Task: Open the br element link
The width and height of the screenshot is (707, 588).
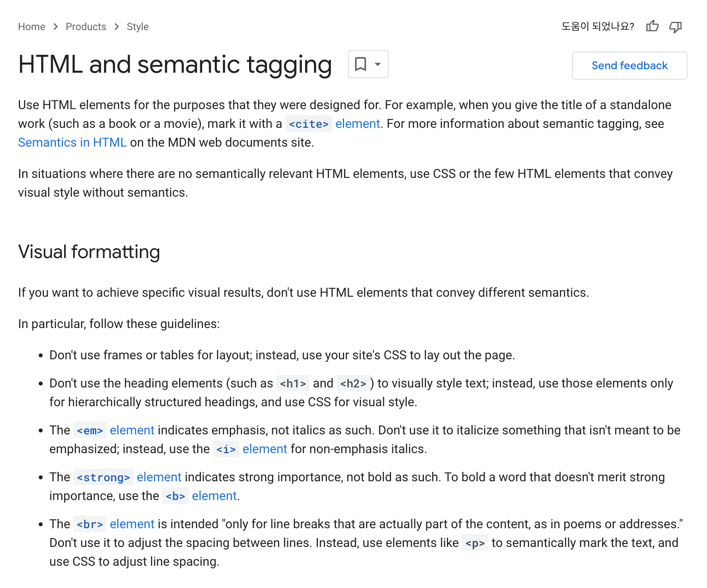Action: [x=131, y=524]
